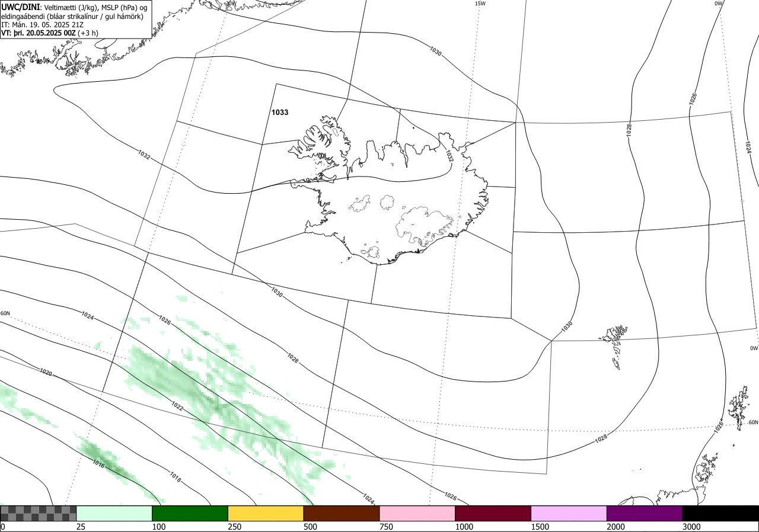Pick the dark maroon 1000–1500 legend swatch

point(493,513)
